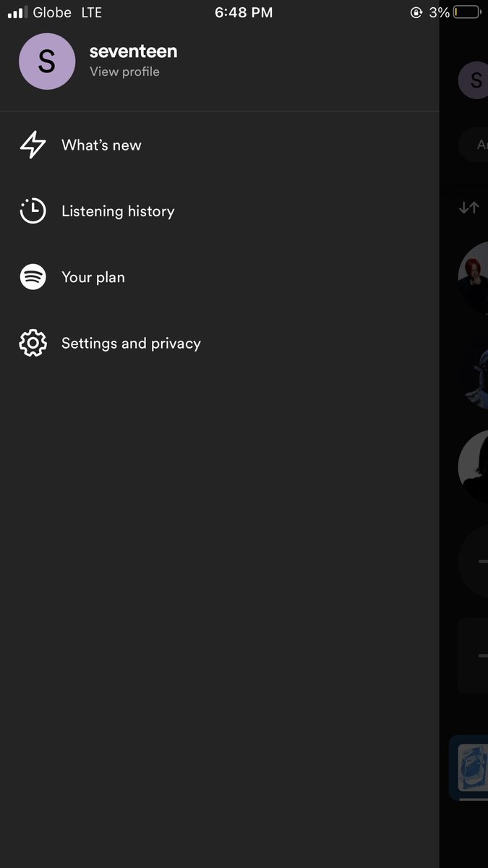The height and width of the screenshot is (868, 488).
Task: Tap the What's new lightning icon
Action: tap(33, 145)
